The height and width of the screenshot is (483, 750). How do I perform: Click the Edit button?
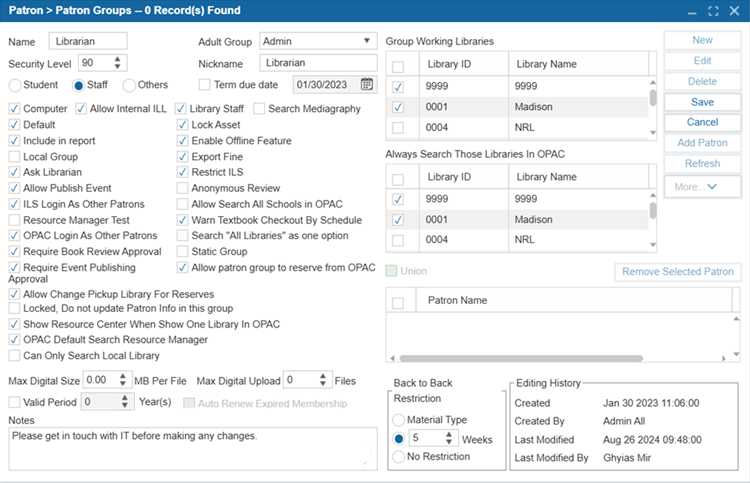[x=702, y=61]
